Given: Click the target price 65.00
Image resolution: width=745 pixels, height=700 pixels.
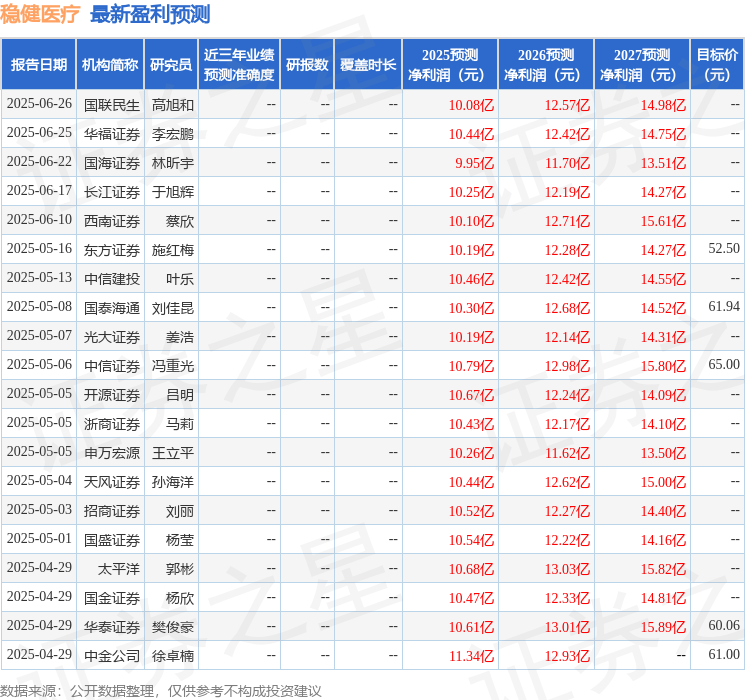Looking at the screenshot, I should click(724, 364).
